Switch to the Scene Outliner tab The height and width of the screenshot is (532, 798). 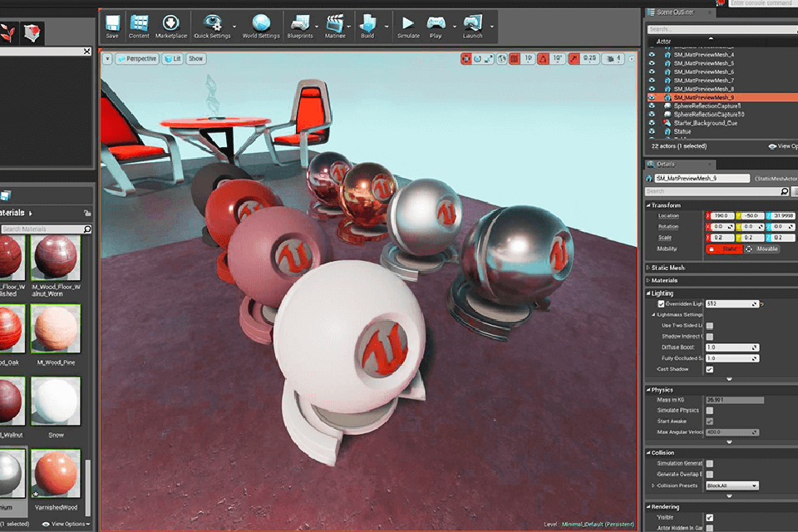point(677,12)
